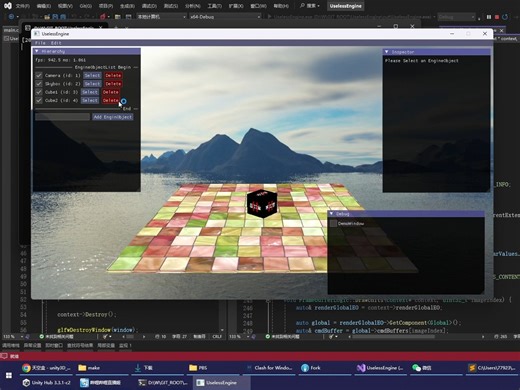Collapse the Debug panel triangle
Screen dimensions: 520x390
pos(331,214)
